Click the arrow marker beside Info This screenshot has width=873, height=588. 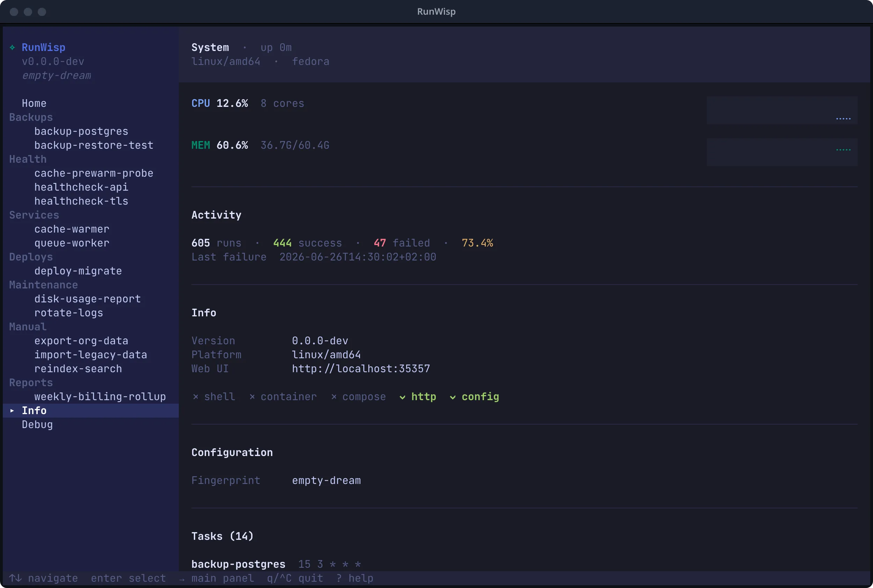[12, 411]
